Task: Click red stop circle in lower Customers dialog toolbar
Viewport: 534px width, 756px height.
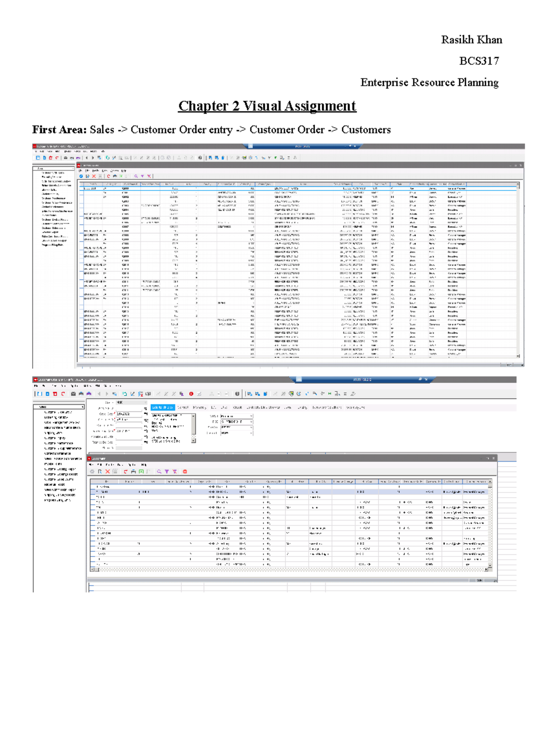Action: pyautogui.click(x=185, y=471)
